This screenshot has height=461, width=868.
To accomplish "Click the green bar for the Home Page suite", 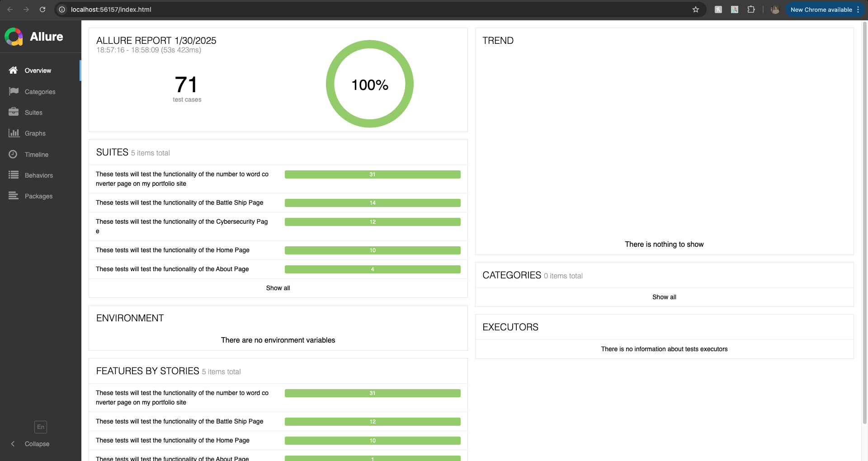I will (x=373, y=250).
